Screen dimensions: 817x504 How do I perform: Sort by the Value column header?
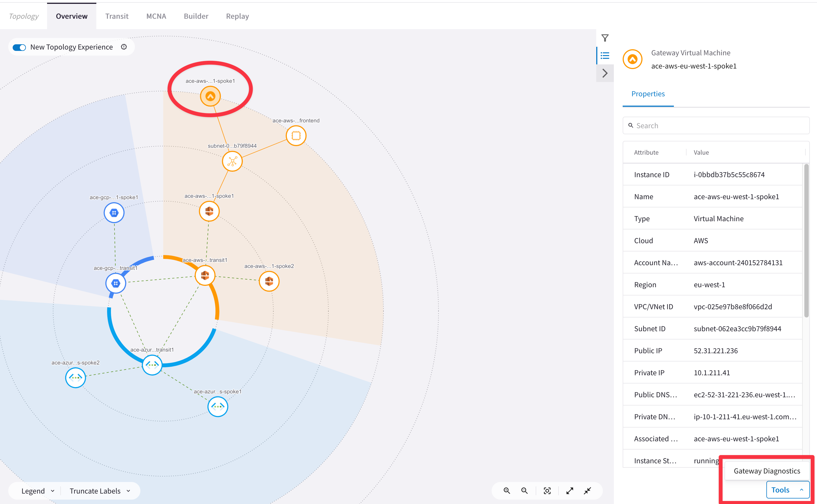point(701,152)
